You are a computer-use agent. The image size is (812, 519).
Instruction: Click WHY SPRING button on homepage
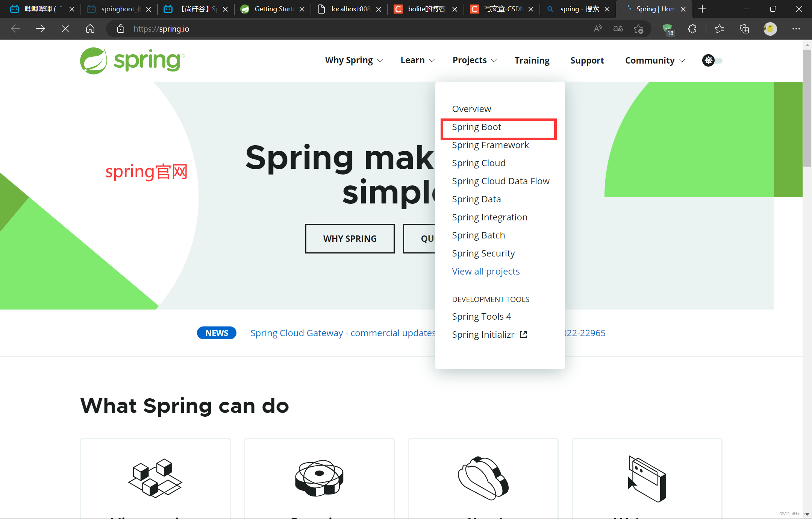[350, 238]
